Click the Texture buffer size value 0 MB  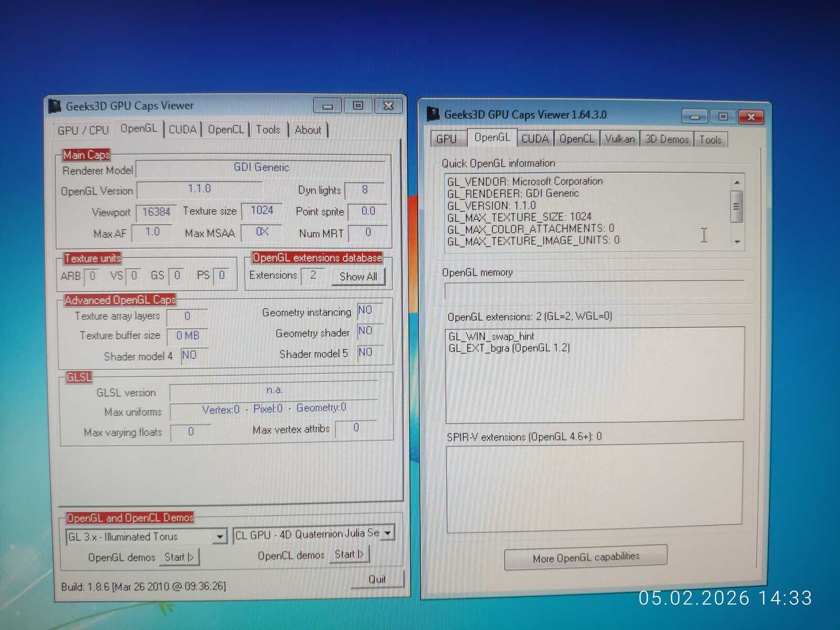coord(187,335)
